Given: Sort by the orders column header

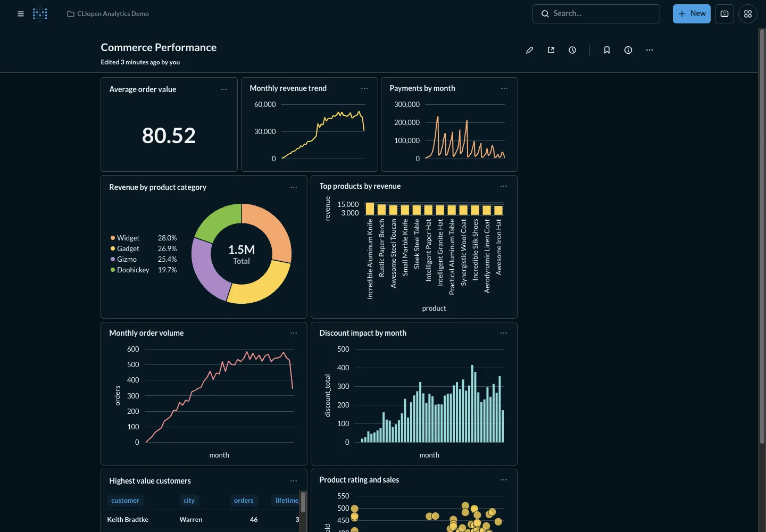Looking at the screenshot, I should tap(244, 501).
